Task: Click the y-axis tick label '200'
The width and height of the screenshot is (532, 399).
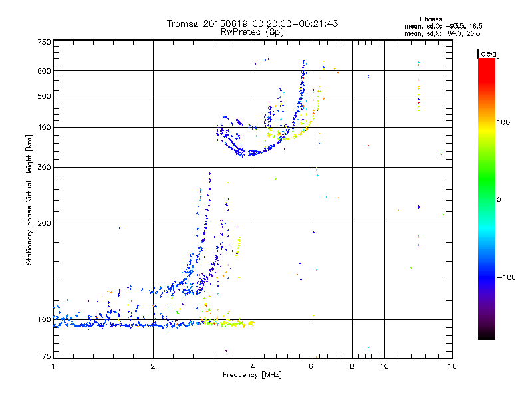Action: [44, 223]
